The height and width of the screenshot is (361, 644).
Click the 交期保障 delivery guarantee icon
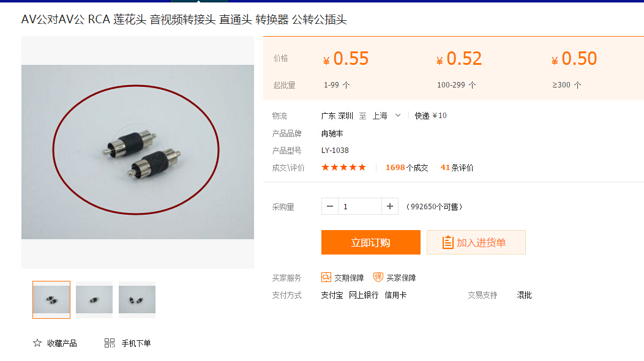326,278
